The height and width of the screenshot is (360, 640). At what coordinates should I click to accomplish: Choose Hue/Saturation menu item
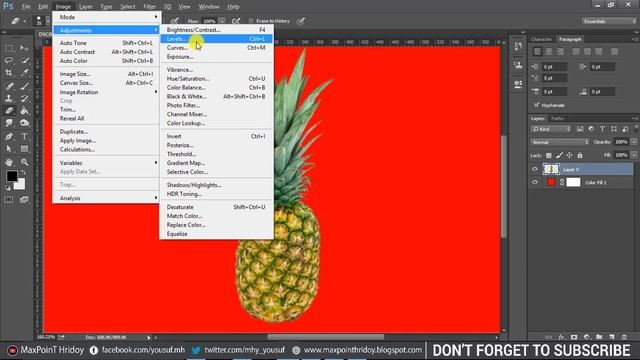click(216, 78)
